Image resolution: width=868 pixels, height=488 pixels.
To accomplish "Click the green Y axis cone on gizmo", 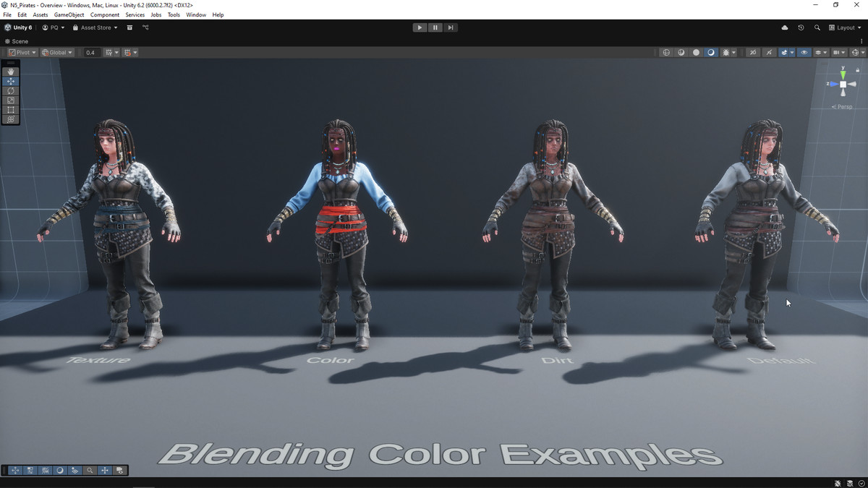I will (x=843, y=74).
